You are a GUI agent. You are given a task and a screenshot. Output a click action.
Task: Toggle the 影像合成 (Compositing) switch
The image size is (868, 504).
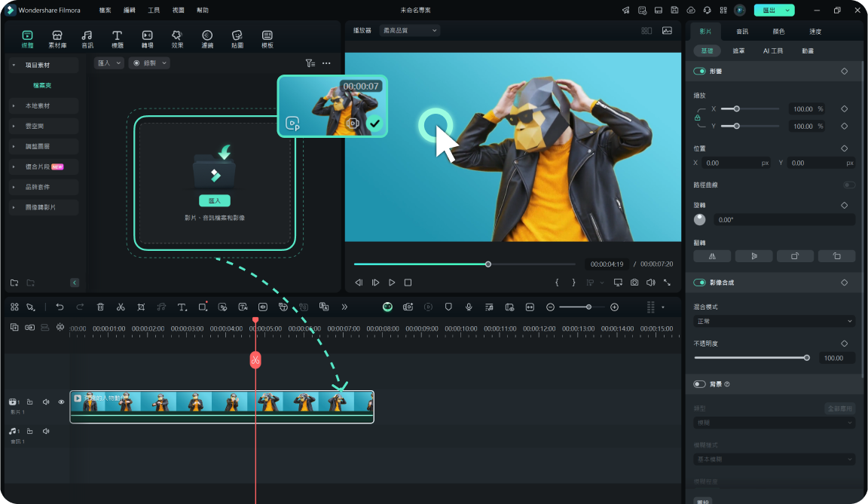coord(700,283)
